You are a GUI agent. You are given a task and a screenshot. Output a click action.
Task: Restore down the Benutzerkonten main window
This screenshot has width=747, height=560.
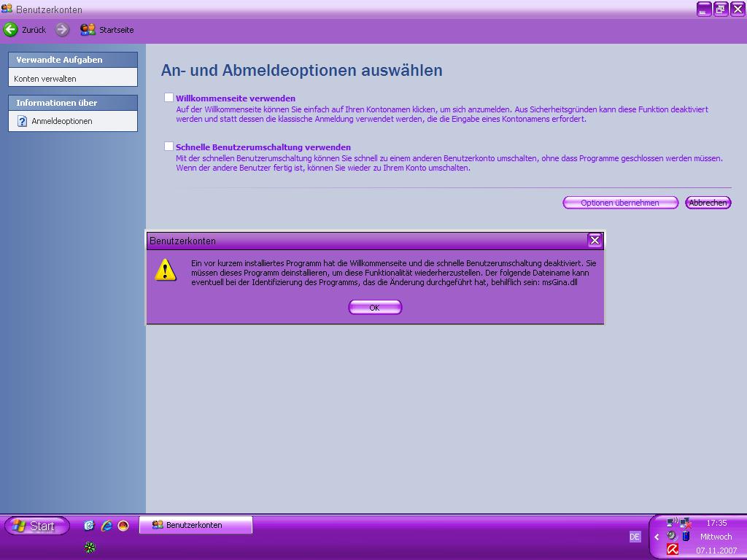point(721,9)
